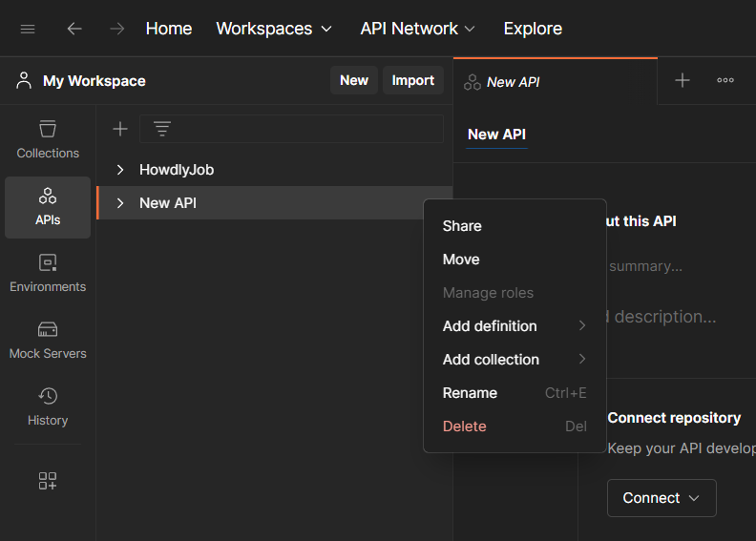Open the Environments sidebar section
The width and height of the screenshot is (756, 541).
pos(48,274)
